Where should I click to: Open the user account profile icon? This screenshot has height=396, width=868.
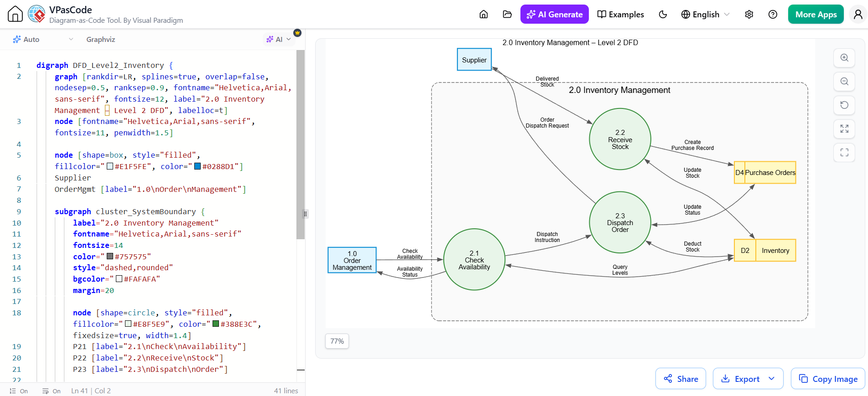click(858, 14)
